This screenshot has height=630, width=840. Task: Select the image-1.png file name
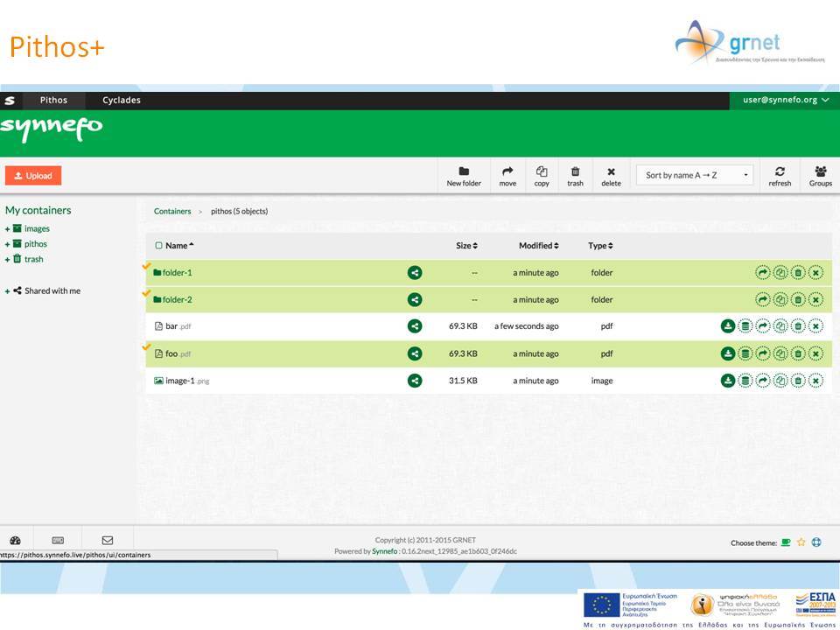[x=187, y=381]
